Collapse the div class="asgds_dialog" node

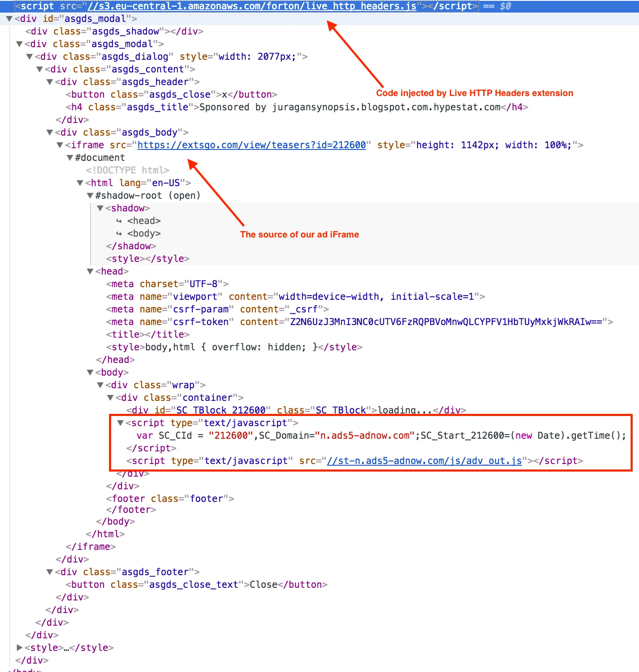[x=29, y=57]
